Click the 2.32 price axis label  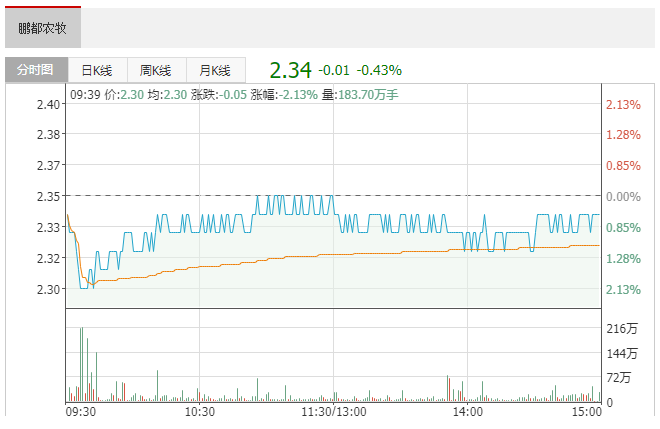click(48, 258)
